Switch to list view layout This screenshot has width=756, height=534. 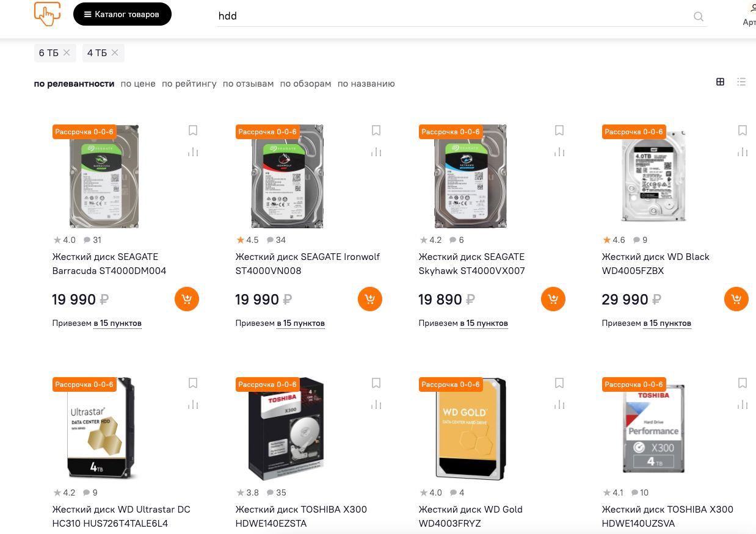point(741,82)
